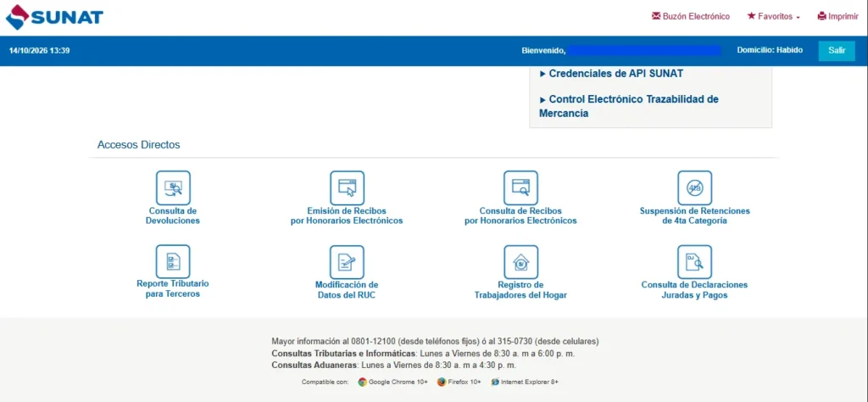
Task: Click Registro de Trabajadores del Hogar label
Action: point(521,290)
